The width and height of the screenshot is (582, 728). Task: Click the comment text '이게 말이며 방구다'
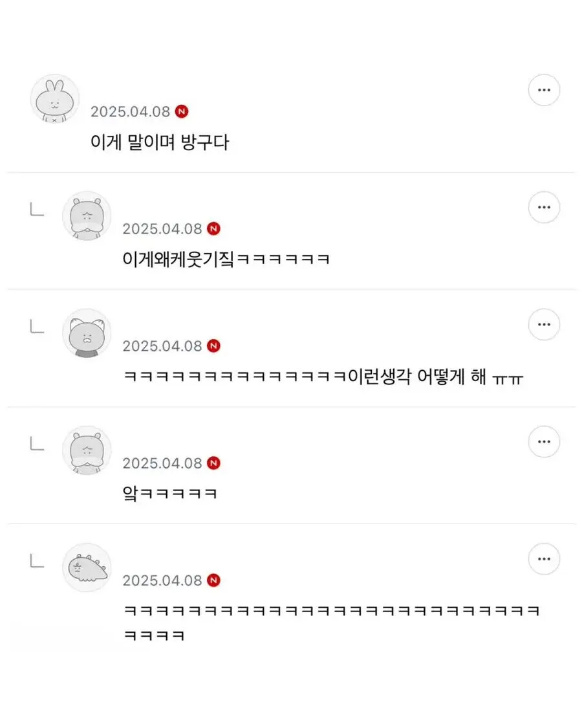tap(159, 142)
